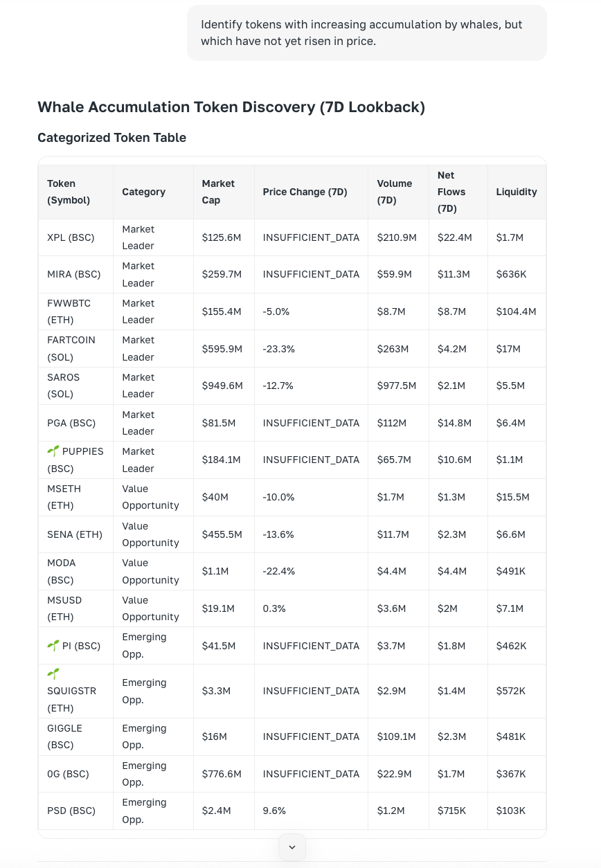Click the Price Change (7D) column header
Screen dimensions: 601x868
[x=305, y=192]
